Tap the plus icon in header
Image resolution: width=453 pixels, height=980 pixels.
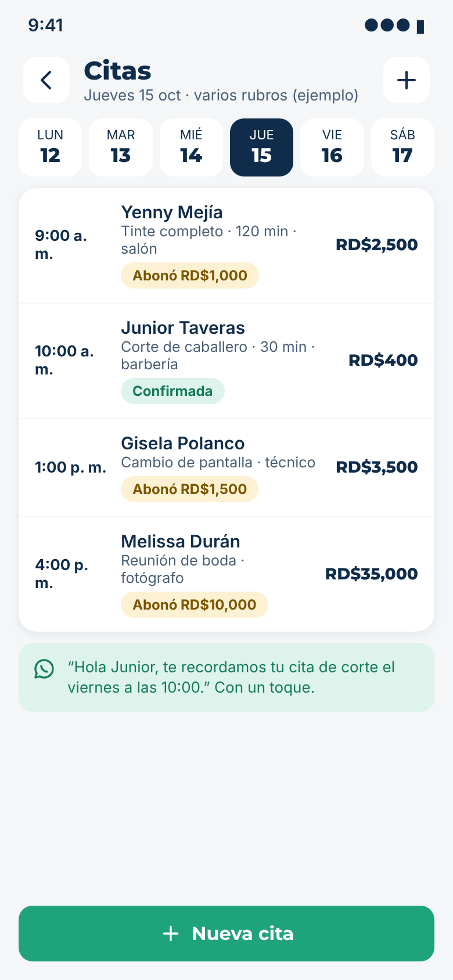[x=407, y=80]
